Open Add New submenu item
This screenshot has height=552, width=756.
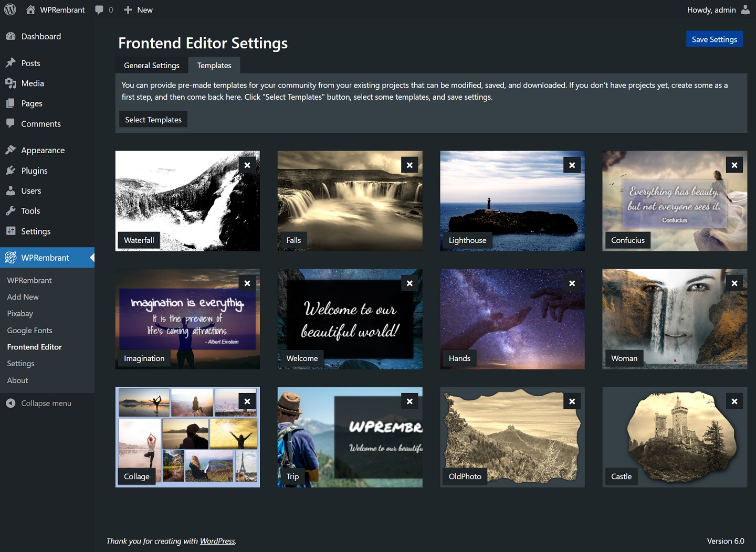pyautogui.click(x=23, y=297)
